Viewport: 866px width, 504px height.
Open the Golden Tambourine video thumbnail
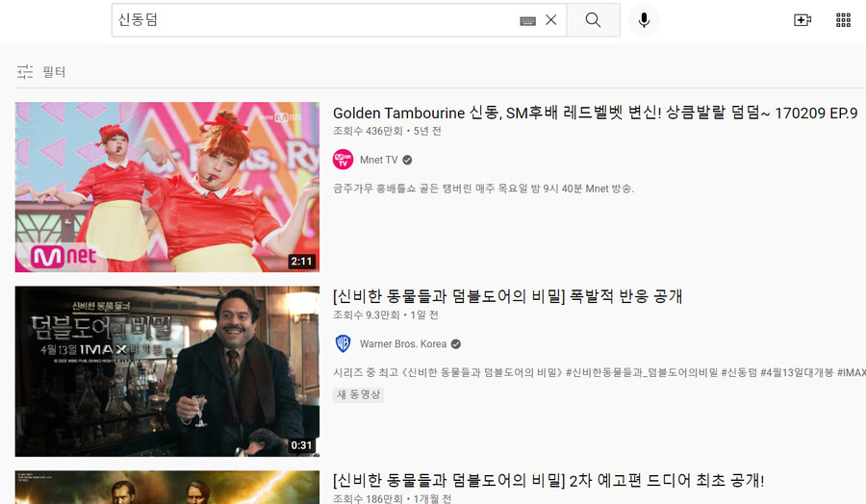coord(166,187)
